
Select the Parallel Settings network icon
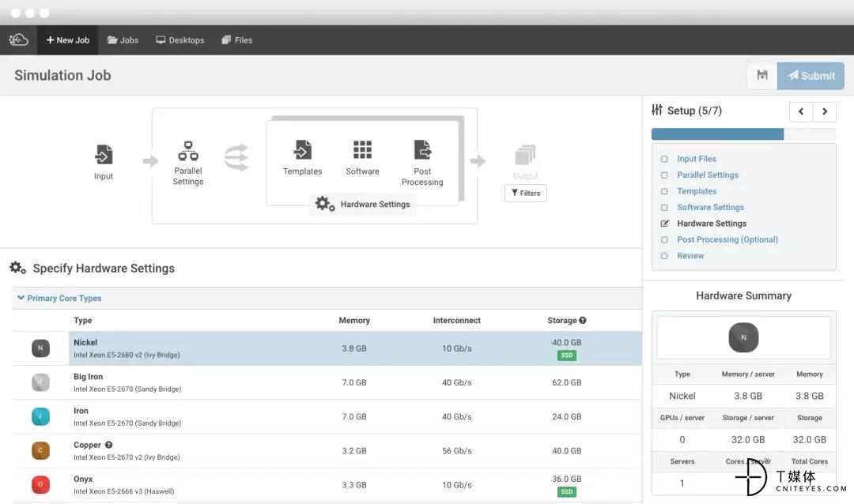[188, 151]
